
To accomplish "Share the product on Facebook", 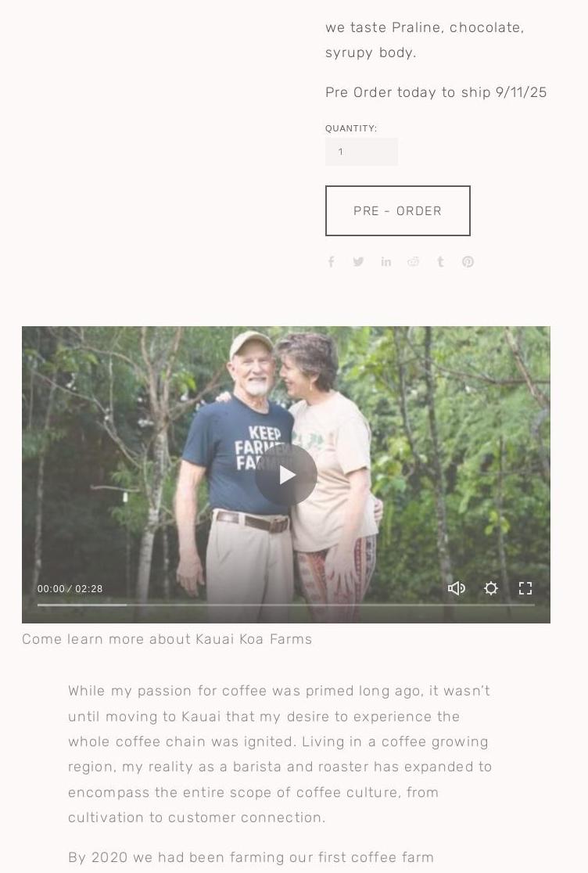I will click(331, 262).
